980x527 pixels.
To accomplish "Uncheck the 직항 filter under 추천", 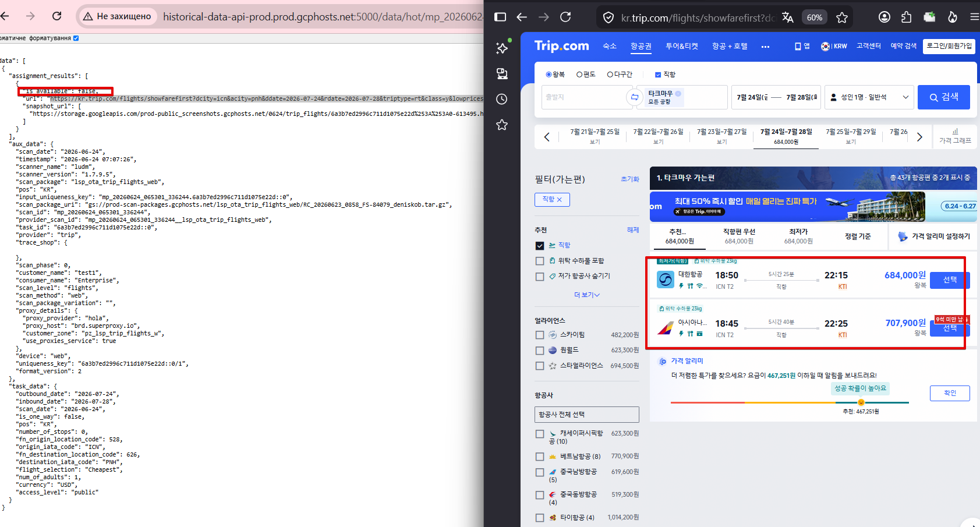I will click(540, 246).
